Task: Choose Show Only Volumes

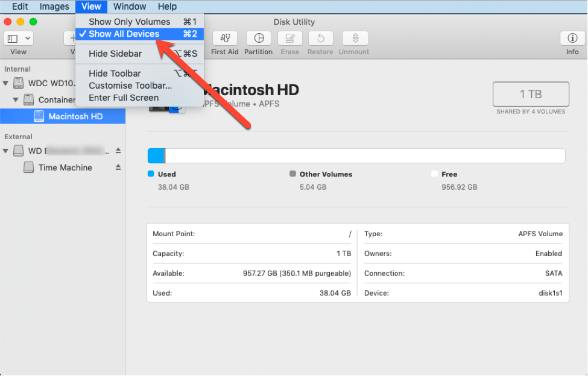Action: [x=139, y=22]
